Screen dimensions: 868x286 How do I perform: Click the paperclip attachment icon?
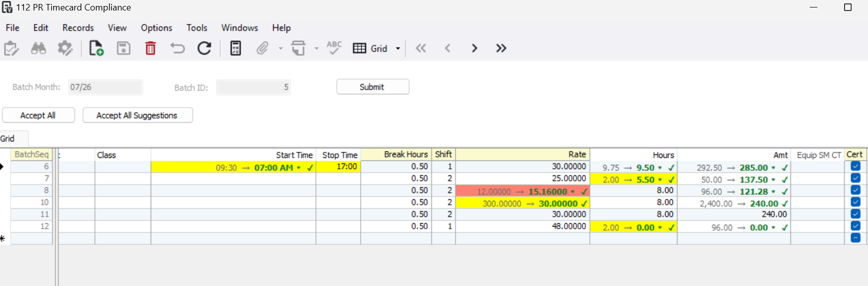coord(262,48)
